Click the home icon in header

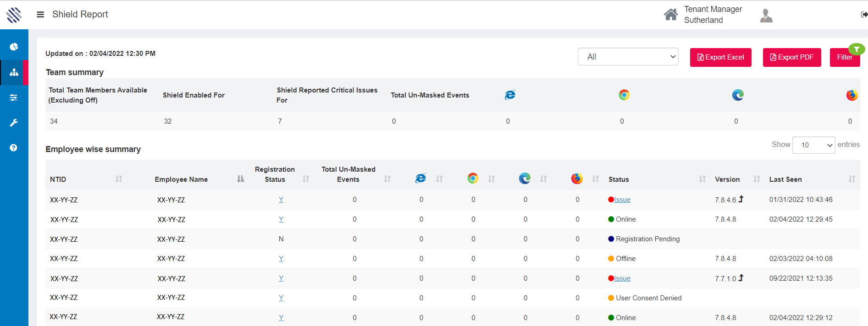coord(670,15)
